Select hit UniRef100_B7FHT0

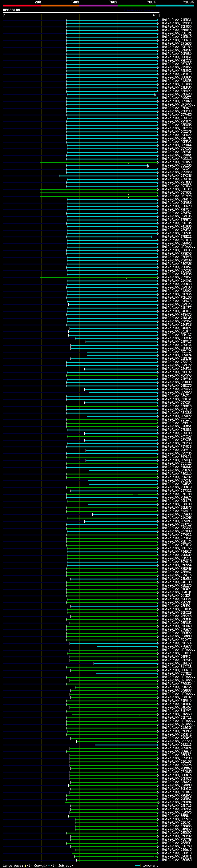pyautogui.click(x=176, y=220)
